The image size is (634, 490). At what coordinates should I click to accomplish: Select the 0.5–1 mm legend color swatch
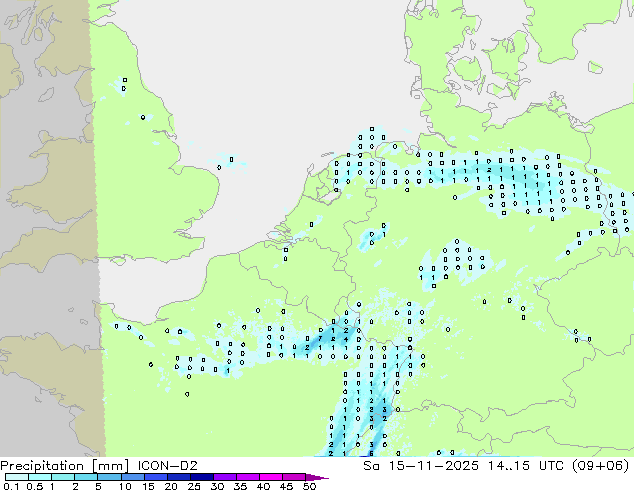40,477
